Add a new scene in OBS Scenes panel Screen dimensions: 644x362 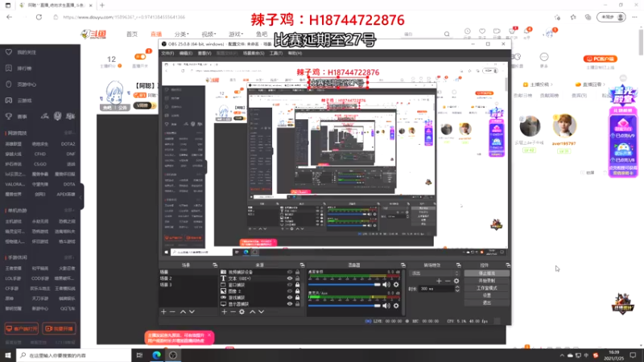[x=164, y=312]
